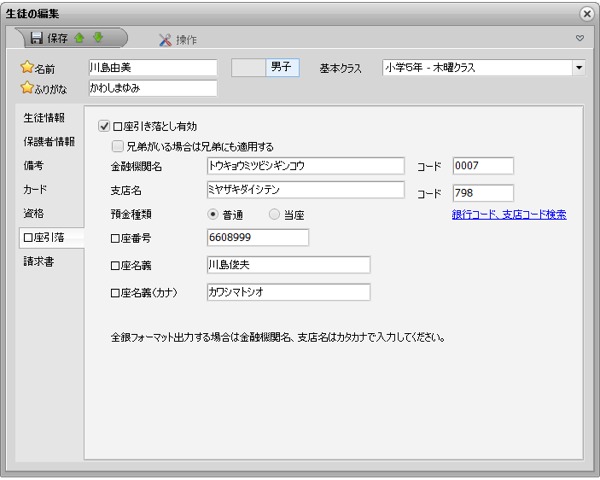Image resolution: width=600 pixels, height=480 pixels.
Task: Switch to the 生徒情報 tab
Action: (47, 118)
